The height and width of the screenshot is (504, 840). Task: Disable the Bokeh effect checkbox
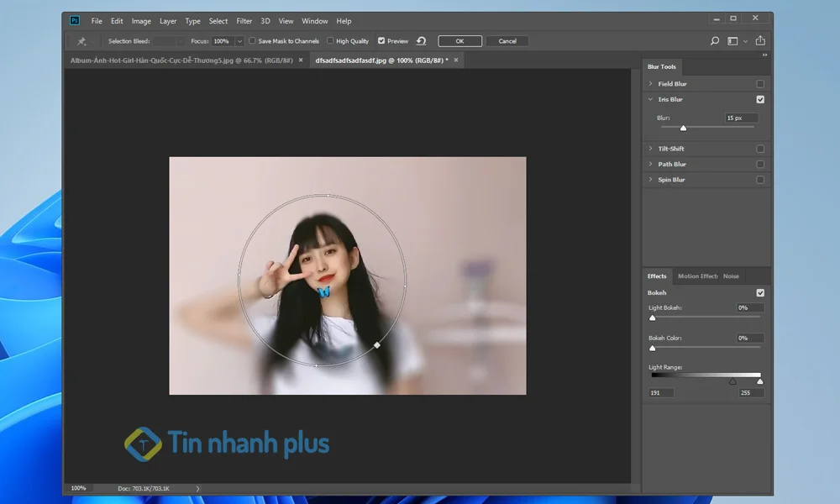coord(760,292)
